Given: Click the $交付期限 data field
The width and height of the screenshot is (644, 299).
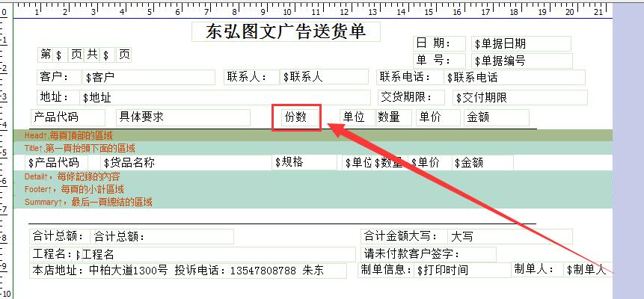Looking at the screenshot, I should tap(519, 98).
